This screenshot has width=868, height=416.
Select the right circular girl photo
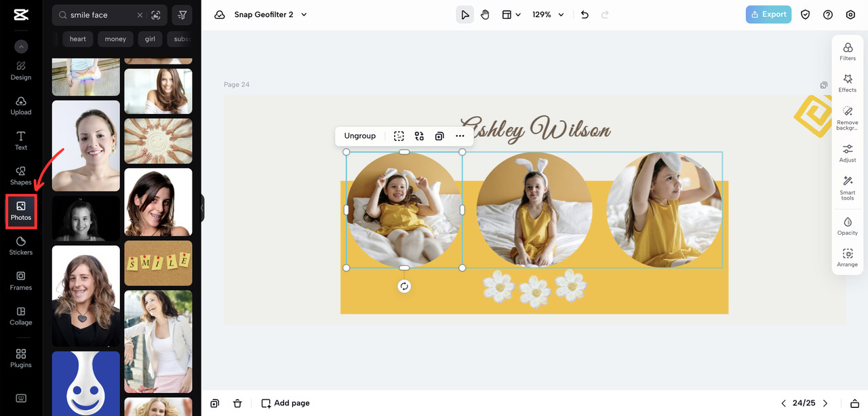(x=665, y=210)
